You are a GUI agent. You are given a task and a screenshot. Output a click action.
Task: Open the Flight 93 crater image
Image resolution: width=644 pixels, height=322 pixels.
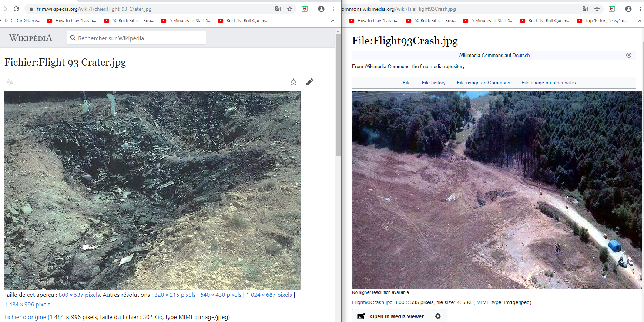coord(152,190)
